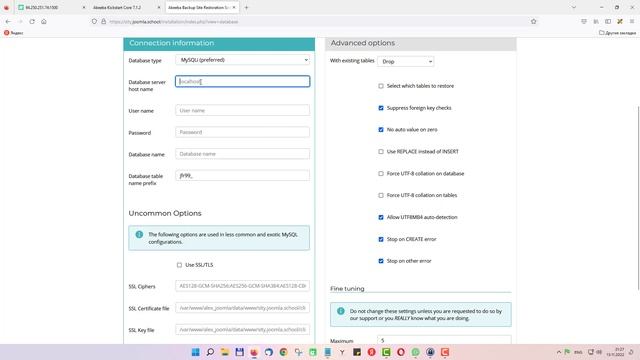Click the SSL Key file field

(242, 329)
